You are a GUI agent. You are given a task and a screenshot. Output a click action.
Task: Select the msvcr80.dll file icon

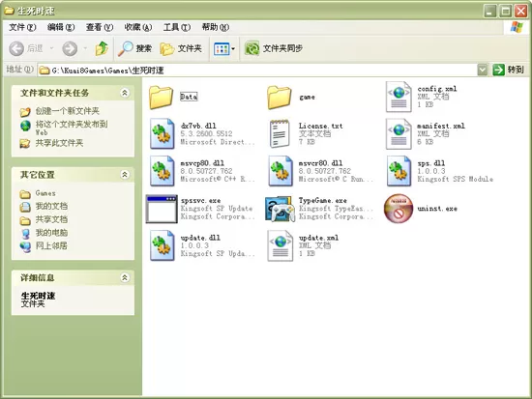(x=281, y=171)
